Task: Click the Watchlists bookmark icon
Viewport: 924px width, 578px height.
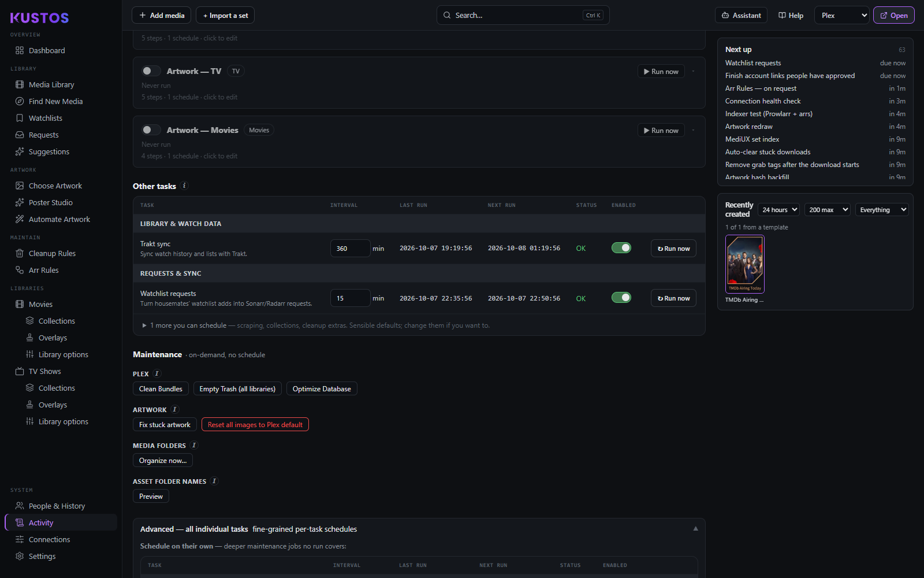Action: tap(20, 118)
